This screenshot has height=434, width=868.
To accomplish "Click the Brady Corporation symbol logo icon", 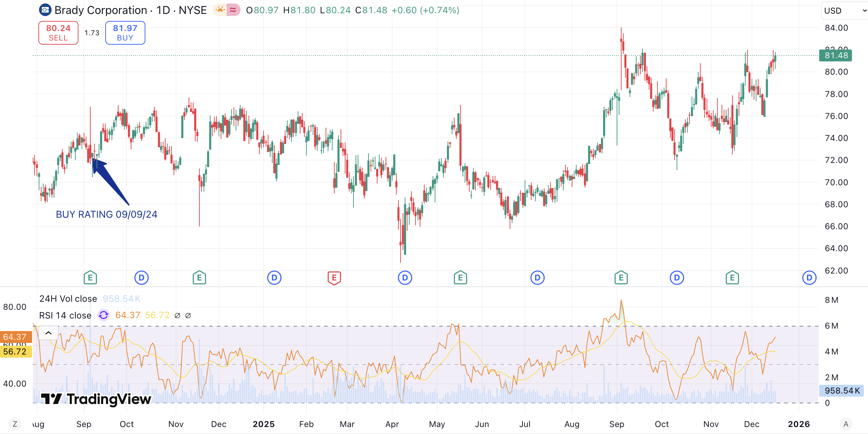I will 45,10.
